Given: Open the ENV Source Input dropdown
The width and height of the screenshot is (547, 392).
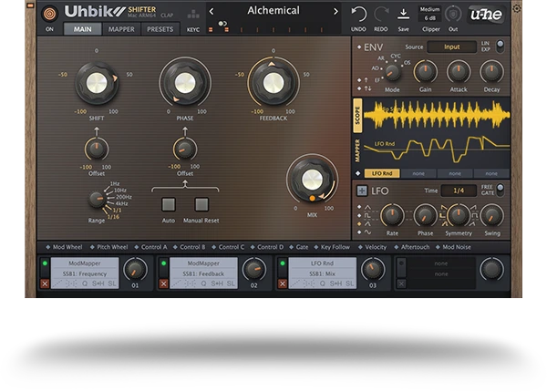Looking at the screenshot, I should [453, 46].
